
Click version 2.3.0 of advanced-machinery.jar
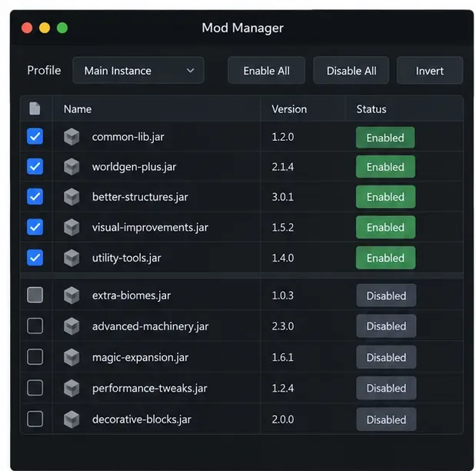click(x=283, y=326)
